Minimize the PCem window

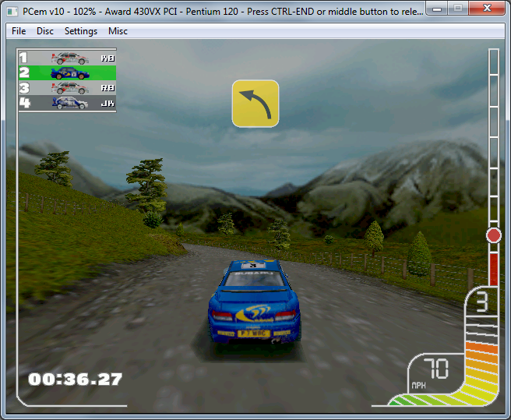coord(437,9)
